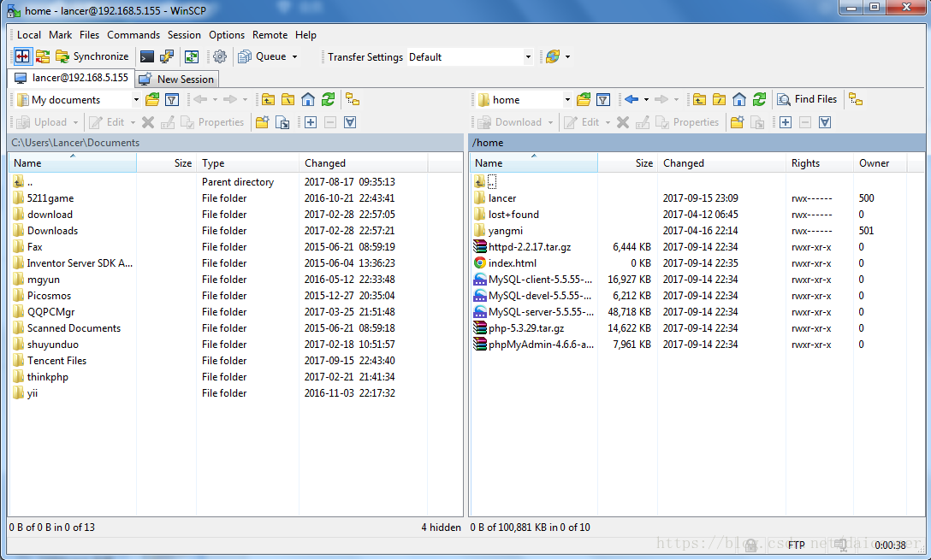Expand the globe session icon dropdown arrow
This screenshot has height=560, width=931.
pos(567,57)
